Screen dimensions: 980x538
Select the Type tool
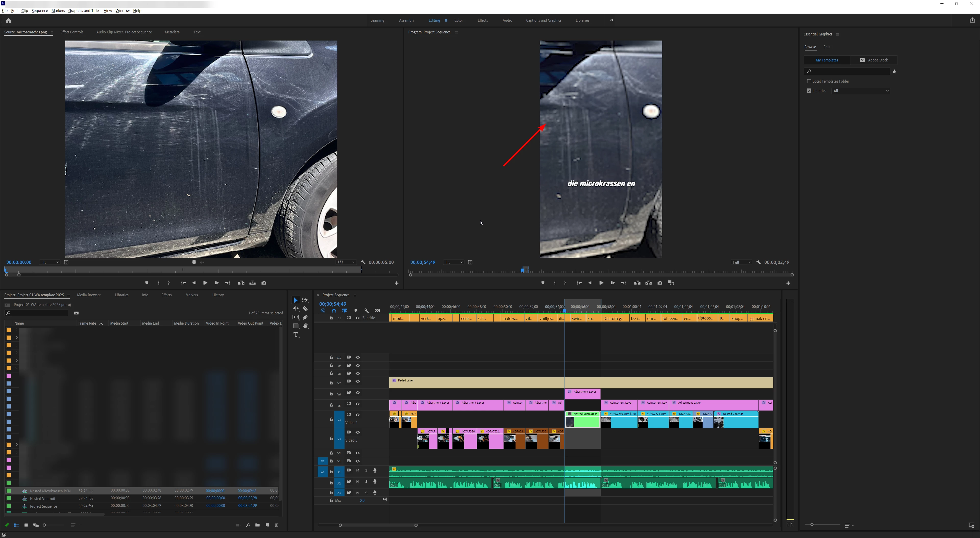(296, 335)
